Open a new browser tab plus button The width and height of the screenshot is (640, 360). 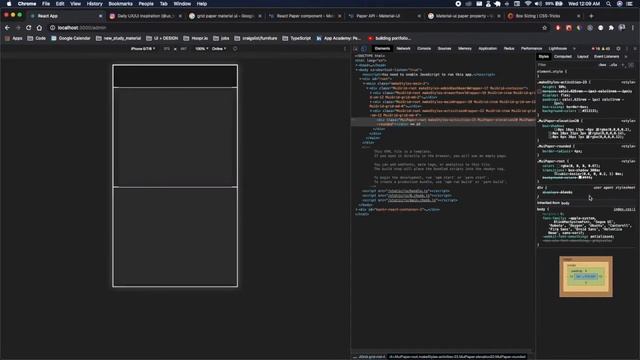[591, 16]
